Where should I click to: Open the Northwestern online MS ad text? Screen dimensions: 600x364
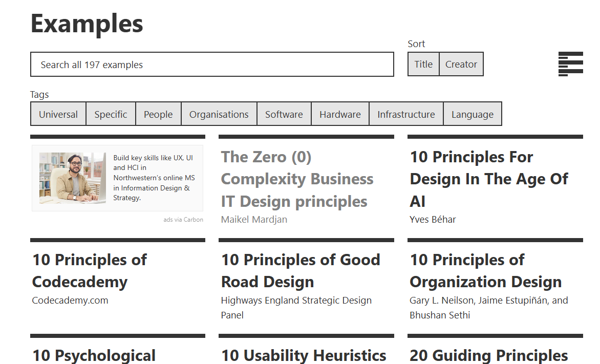(154, 178)
